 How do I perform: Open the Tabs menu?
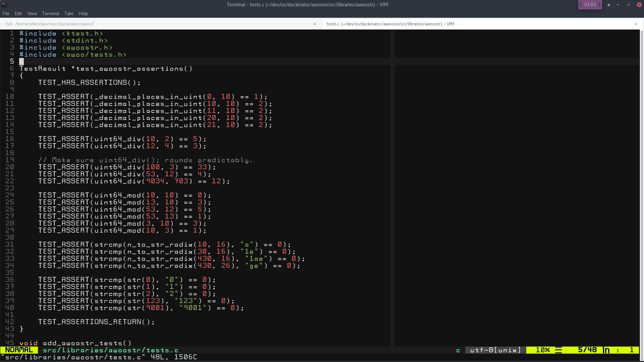click(x=69, y=14)
